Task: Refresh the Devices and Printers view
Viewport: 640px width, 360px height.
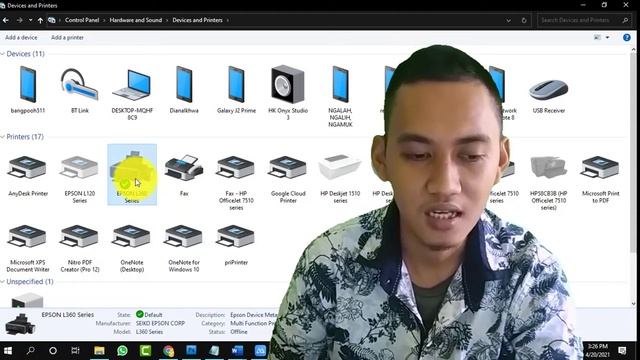Action: tap(524, 20)
